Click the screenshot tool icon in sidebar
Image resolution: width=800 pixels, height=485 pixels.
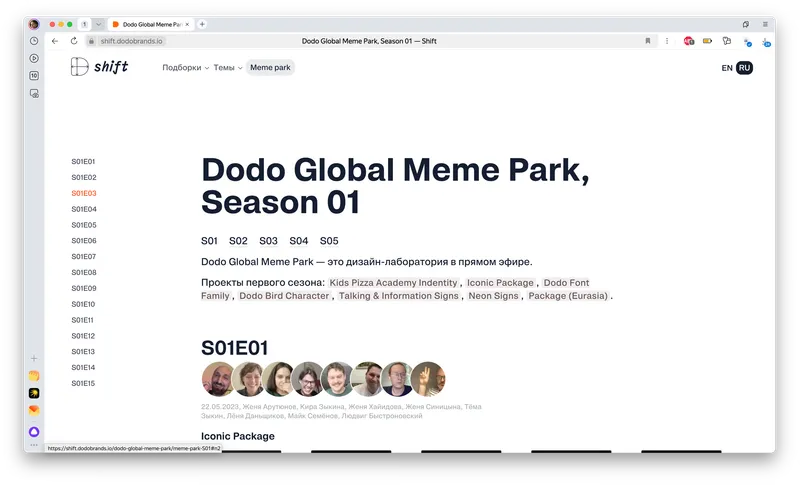pos(34,93)
